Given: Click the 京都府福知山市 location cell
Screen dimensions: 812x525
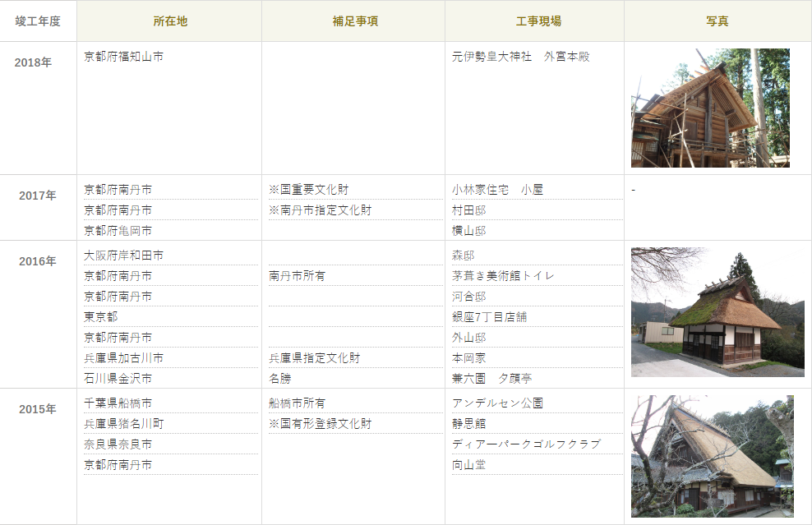Looking at the screenshot, I should [123, 57].
